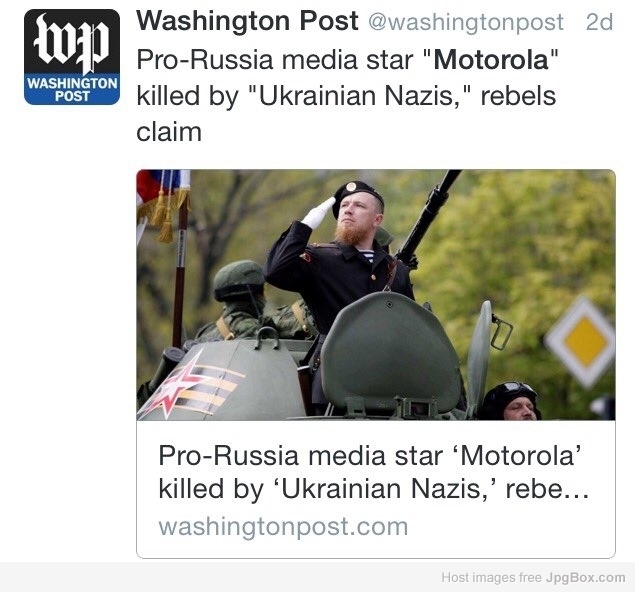
Task: Click the @washingtonpost handle
Action: (466, 22)
